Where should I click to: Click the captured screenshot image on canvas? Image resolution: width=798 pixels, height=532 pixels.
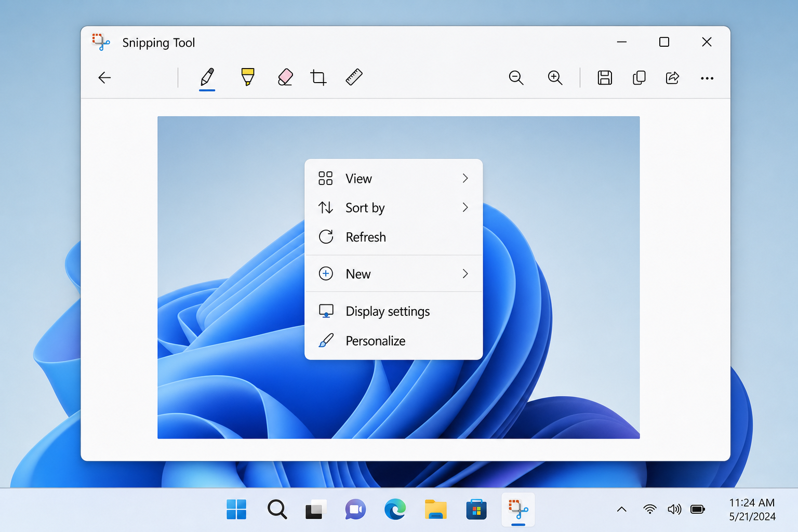[x=398, y=277]
